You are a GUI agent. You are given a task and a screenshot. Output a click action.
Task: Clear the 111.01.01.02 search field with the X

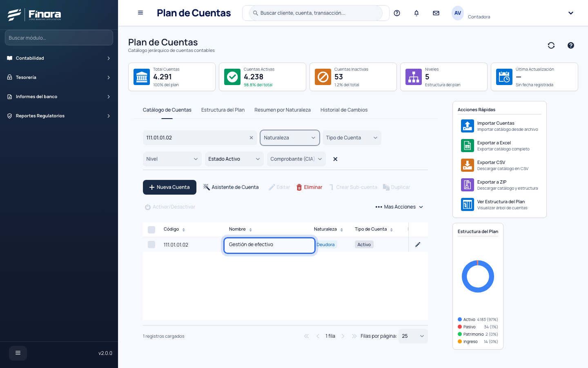251,138
